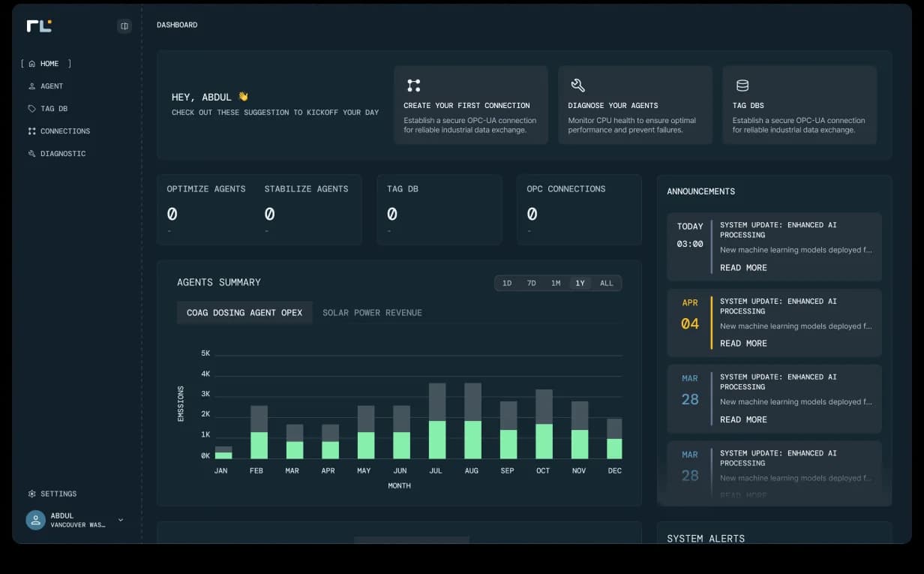Click the Stabilize Agents stat
Viewport: 924px width, 574px height.
[306, 209]
